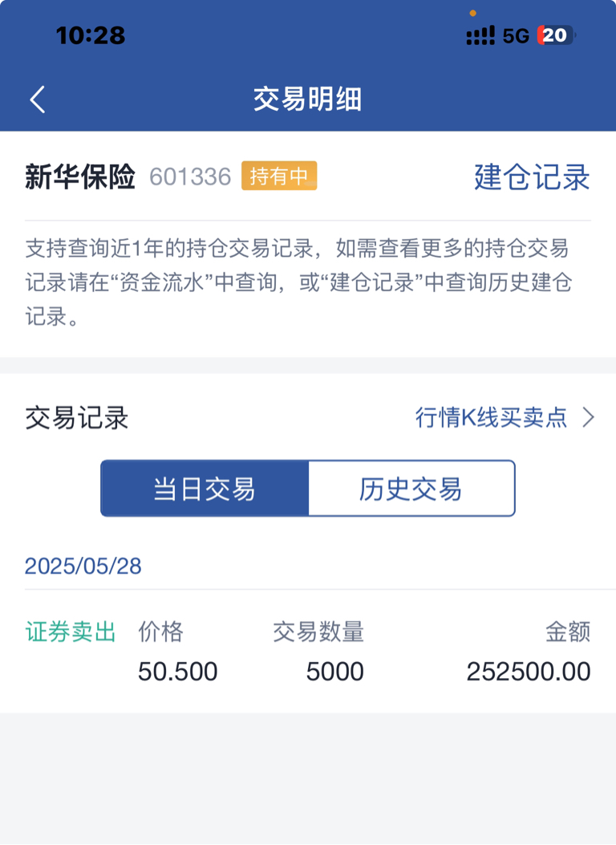Tap the 交易记录 section heading
This screenshot has height=845, width=616.
click(x=76, y=417)
